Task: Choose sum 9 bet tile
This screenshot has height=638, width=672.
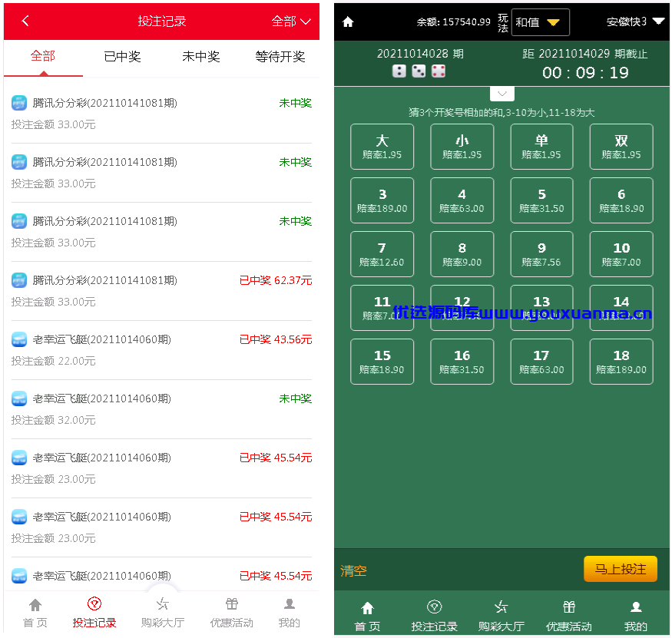Action: tap(541, 254)
